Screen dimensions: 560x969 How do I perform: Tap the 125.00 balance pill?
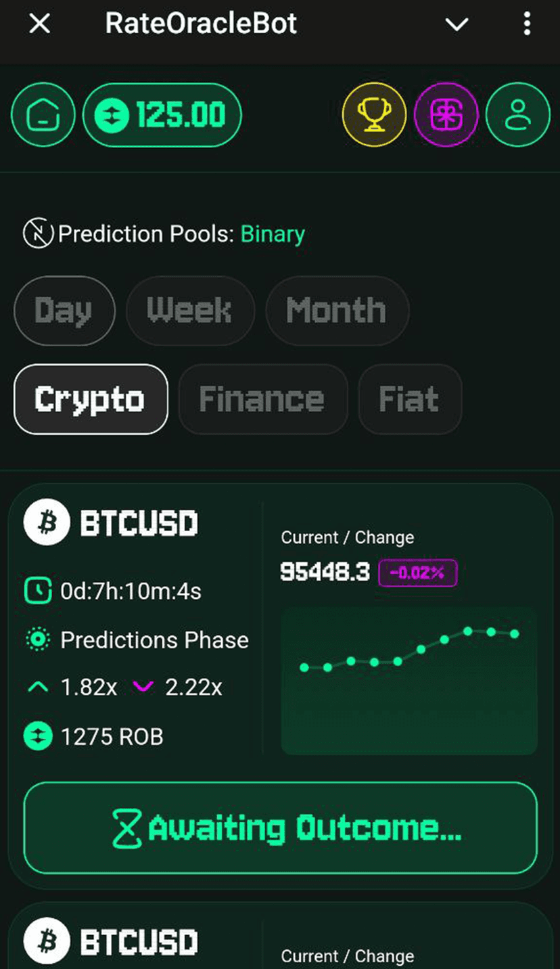click(162, 116)
